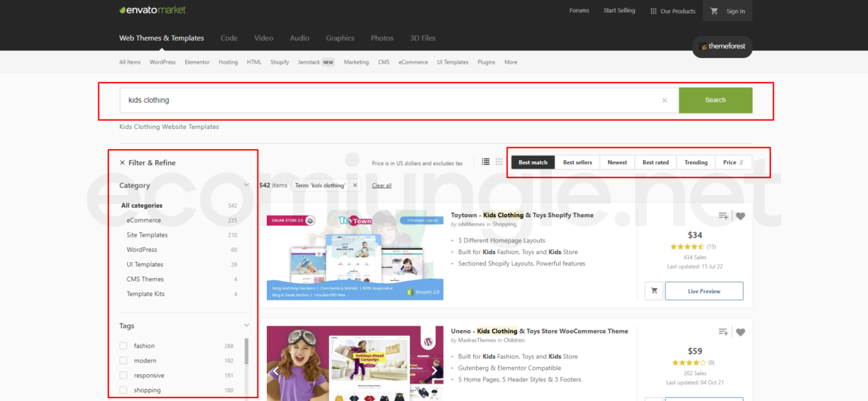Check the fashion tag checkbox
The width and height of the screenshot is (868, 401).
[x=124, y=346]
